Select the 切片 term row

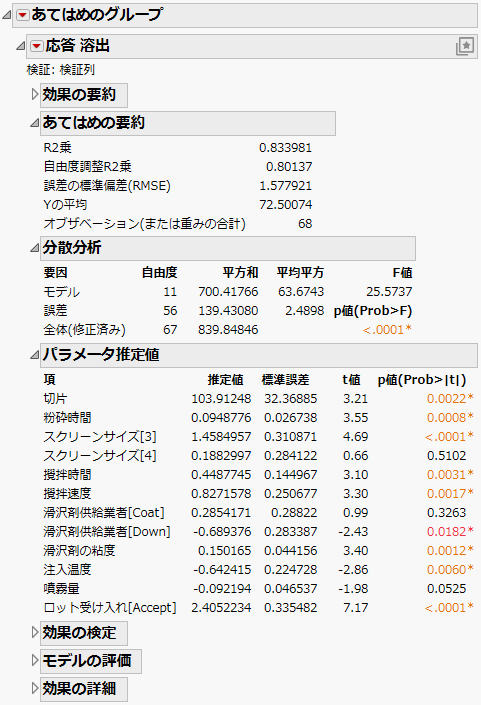coord(55,399)
